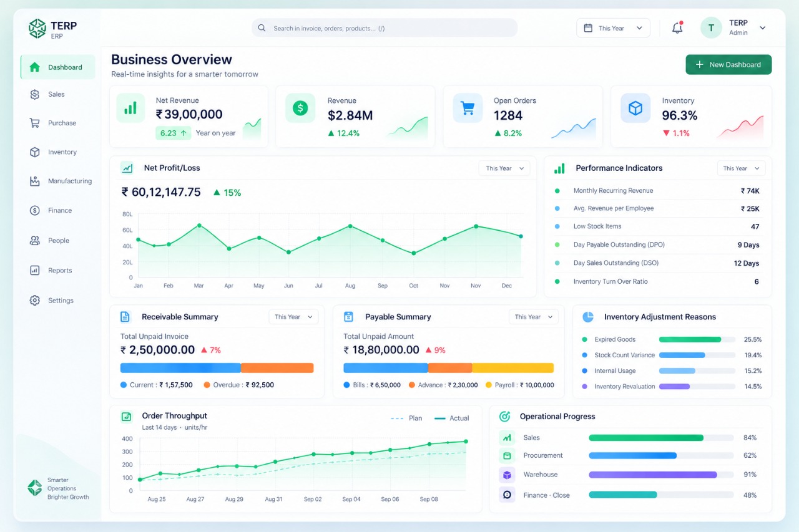
Task: Open the notifications bell
Action: click(x=677, y=28)
